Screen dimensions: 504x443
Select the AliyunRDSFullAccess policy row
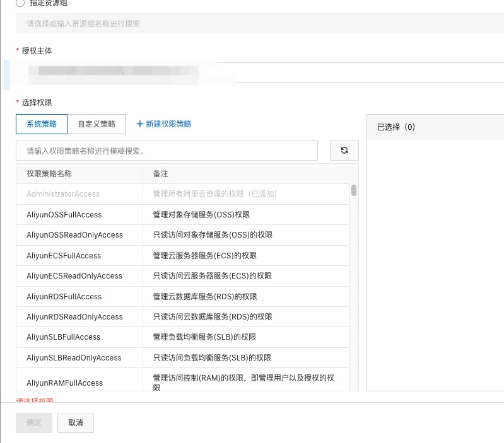182,296
